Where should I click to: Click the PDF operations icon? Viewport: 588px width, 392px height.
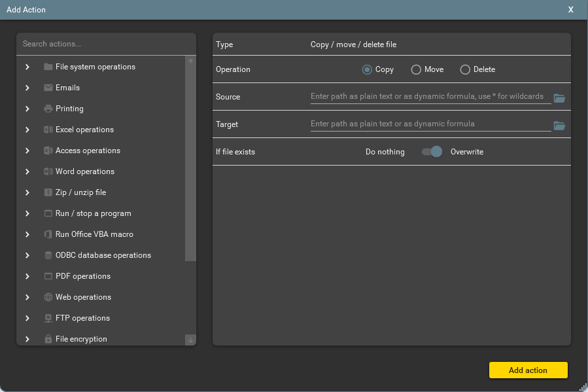point(48,276)
